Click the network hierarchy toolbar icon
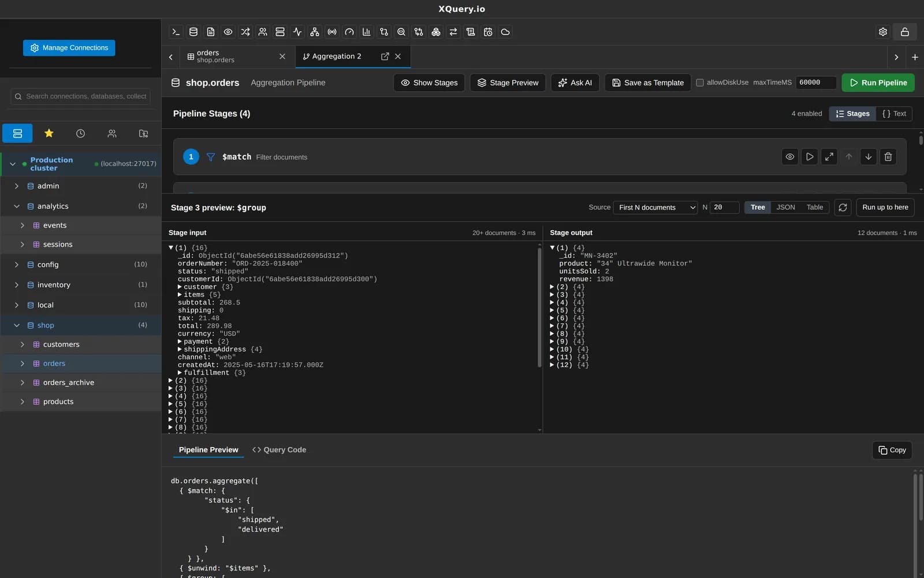The height and width of the screenshot is (578, 924). coord(315,32)
